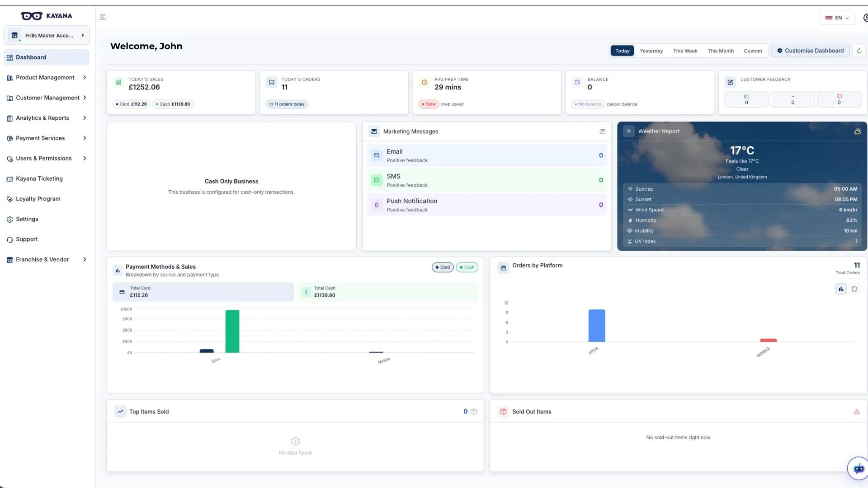Click the dashboard refresh icon
This screenshot has width=868, height=488.
[x=859, y=51]
